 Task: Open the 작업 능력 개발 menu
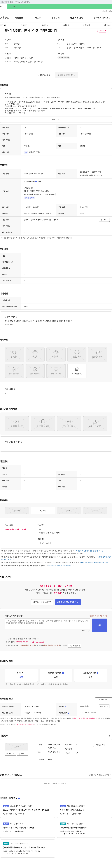[x=76, y=18]
